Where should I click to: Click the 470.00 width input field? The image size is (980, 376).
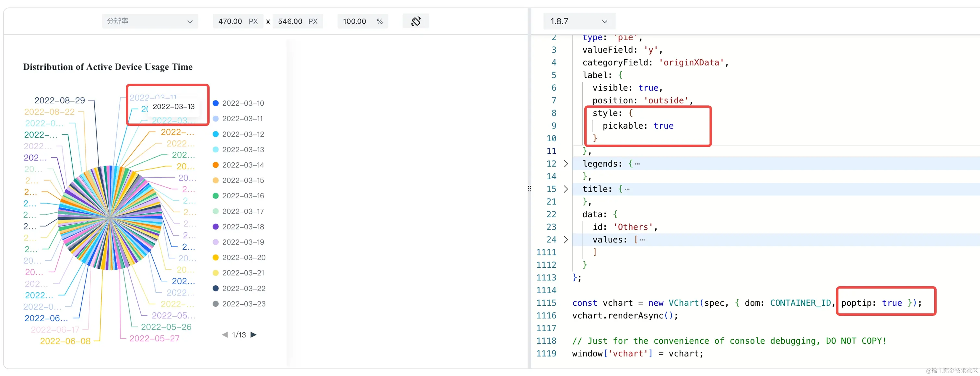coord(230,21)
